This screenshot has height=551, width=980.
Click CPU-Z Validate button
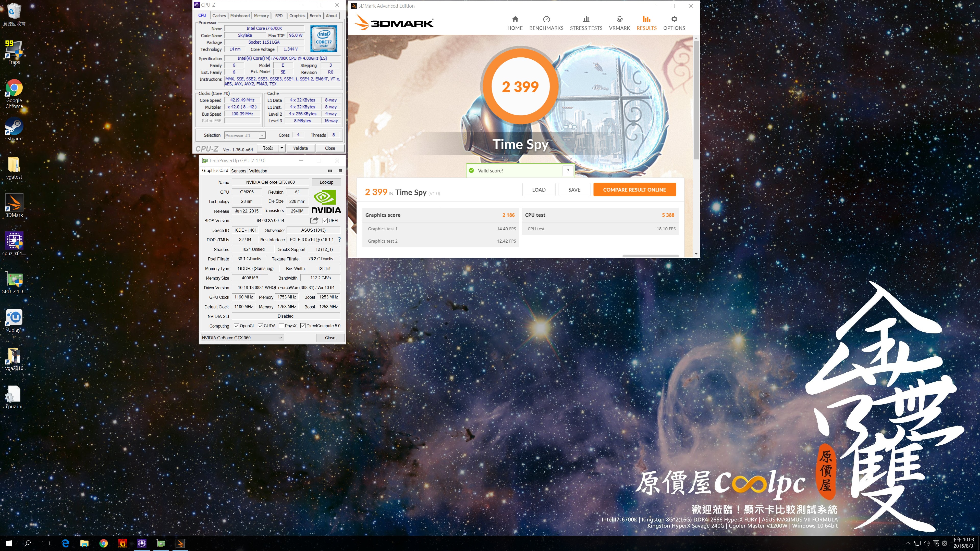301,148
